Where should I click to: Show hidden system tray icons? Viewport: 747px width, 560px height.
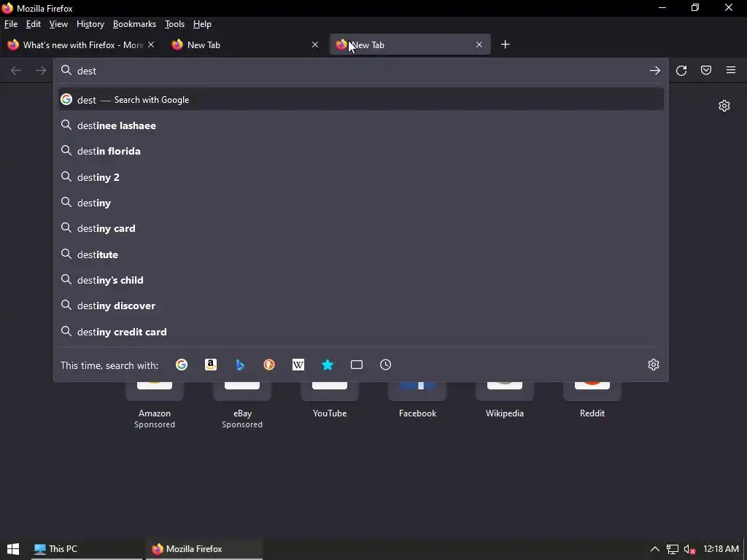pos(655,549)
